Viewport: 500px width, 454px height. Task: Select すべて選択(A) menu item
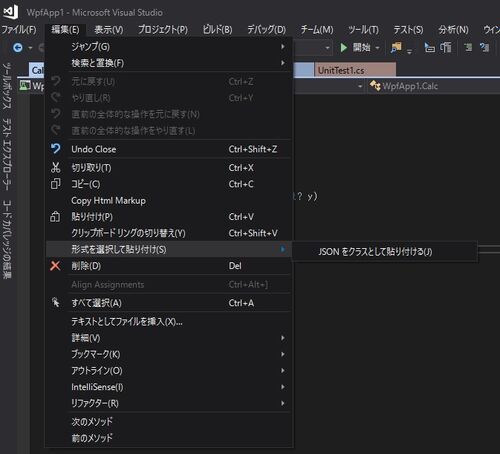pyautogui.click(x=169, y=303)
